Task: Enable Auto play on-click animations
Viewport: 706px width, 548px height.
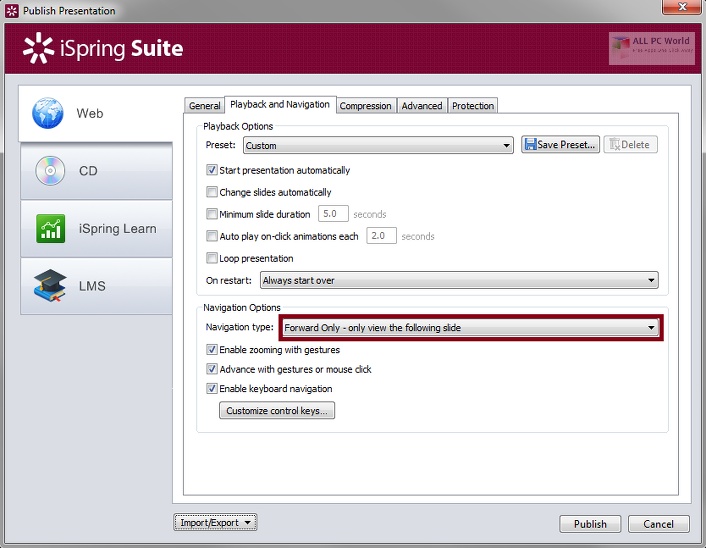Action: click(x=212, y=236)
